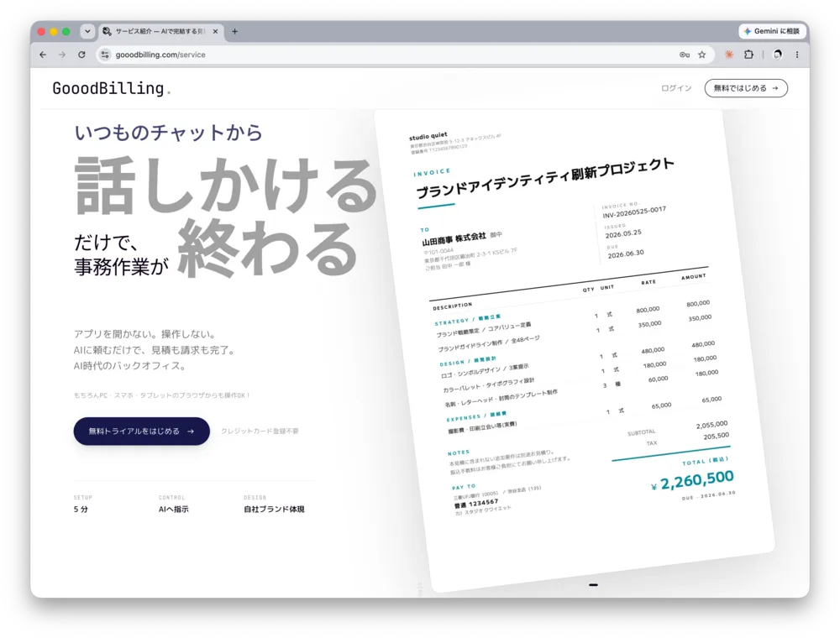The width and height of the screenshot is (840, 638).
Task: Click the invoice total ¥ 2,260,500
Action: click(692, 481)
